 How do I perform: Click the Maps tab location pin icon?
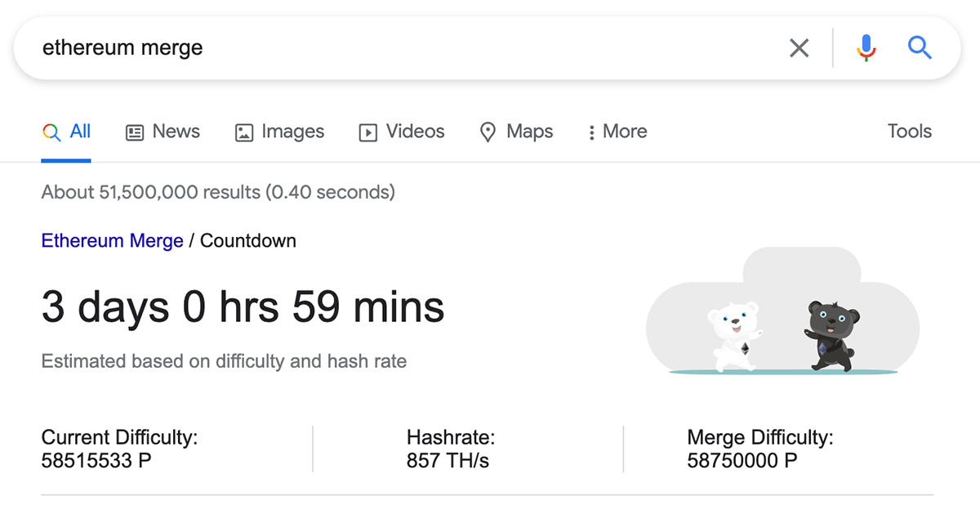pyautogui.click(x=488, y=132)
